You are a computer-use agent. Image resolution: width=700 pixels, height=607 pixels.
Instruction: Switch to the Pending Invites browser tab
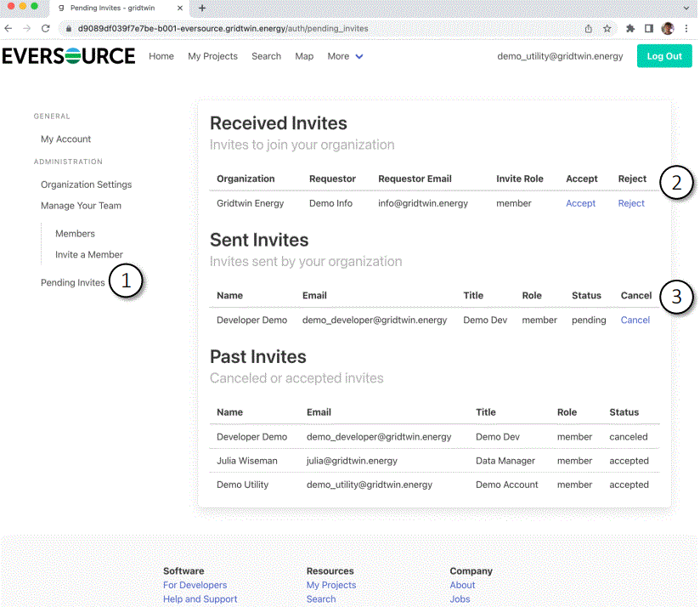(115, 9)
